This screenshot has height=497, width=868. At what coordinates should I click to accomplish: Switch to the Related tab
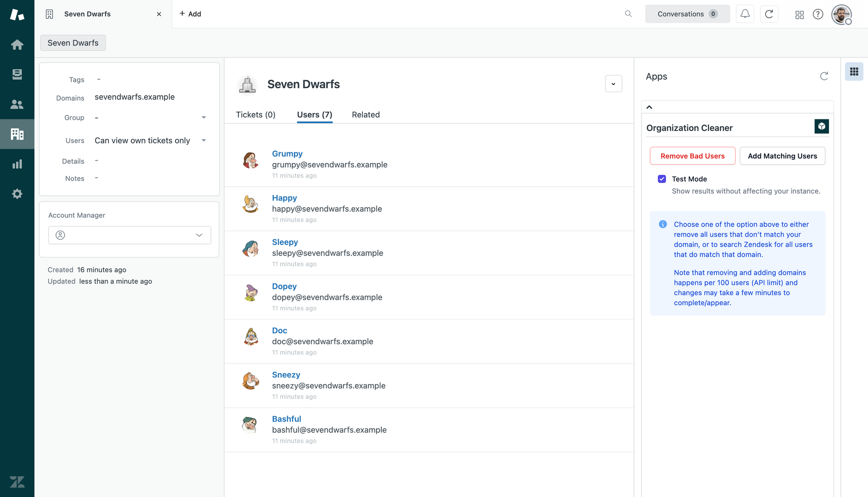[365, 115]
